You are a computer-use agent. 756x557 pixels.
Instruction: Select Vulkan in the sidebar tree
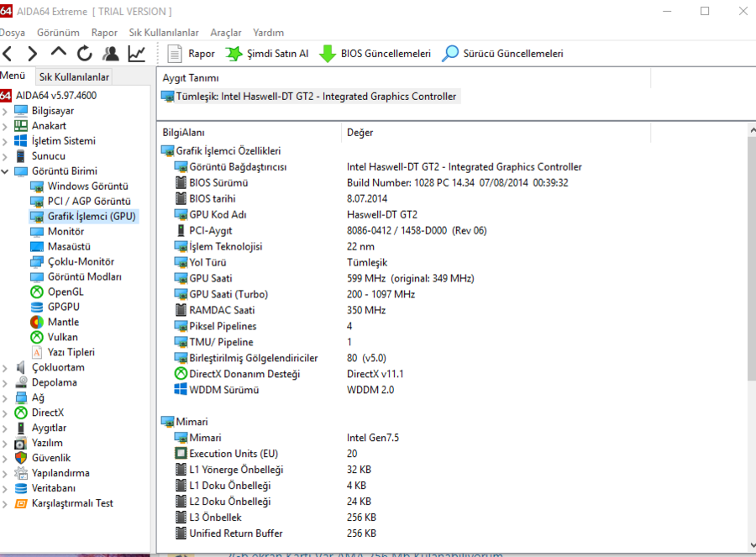click(63, 338)
